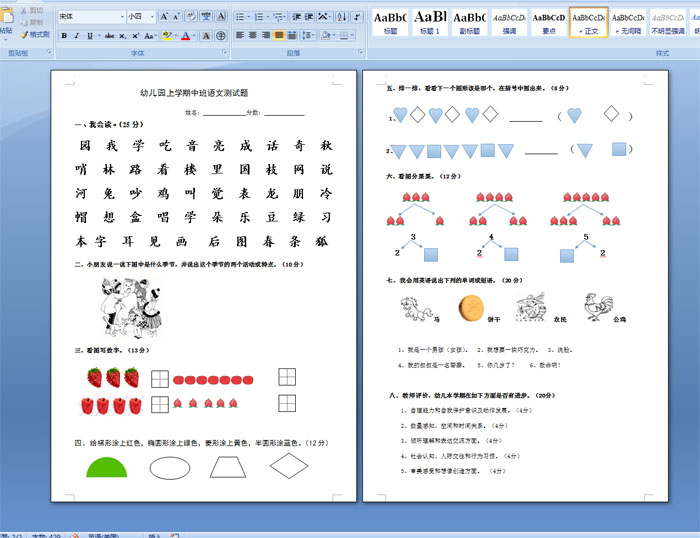Open the Font (字体) dialog launcher
700x538 pixels.
[x=225, y=53]
